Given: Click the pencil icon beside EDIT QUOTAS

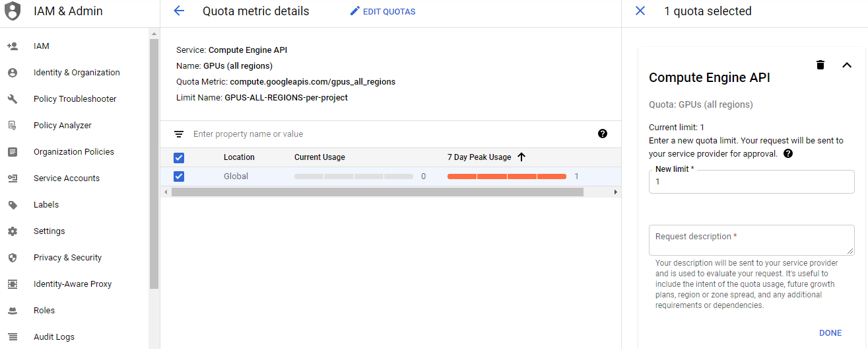Looking at the screenshot, I should pyautogui.click(x=355, y=11).
